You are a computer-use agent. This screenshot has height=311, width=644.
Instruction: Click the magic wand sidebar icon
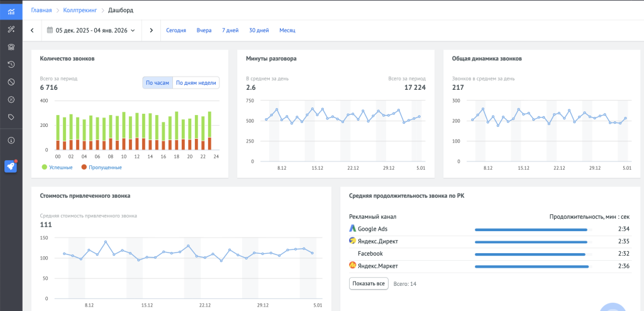point(11,30)
